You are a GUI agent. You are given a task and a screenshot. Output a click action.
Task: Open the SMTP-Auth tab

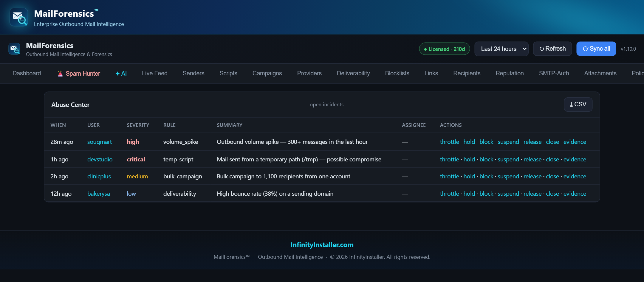554,73
